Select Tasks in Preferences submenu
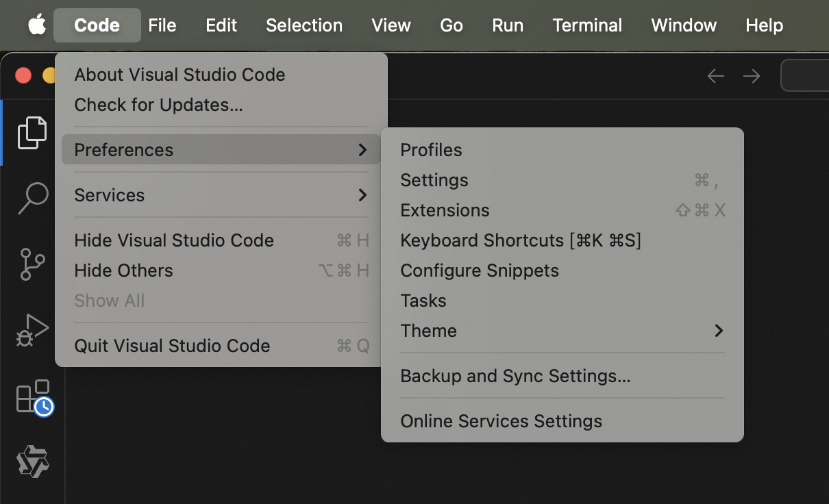The height and width of the screenshot is (504, 829). (x=562, y=301)
